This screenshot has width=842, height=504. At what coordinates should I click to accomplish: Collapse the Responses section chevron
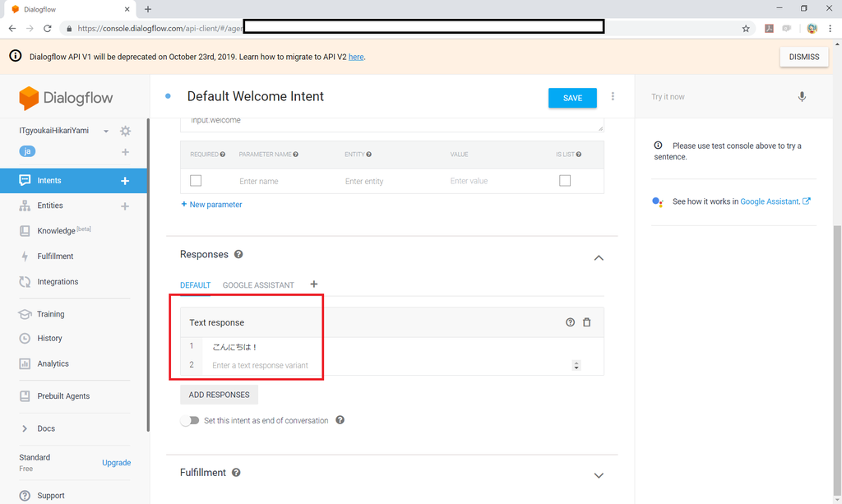[599, 258]
